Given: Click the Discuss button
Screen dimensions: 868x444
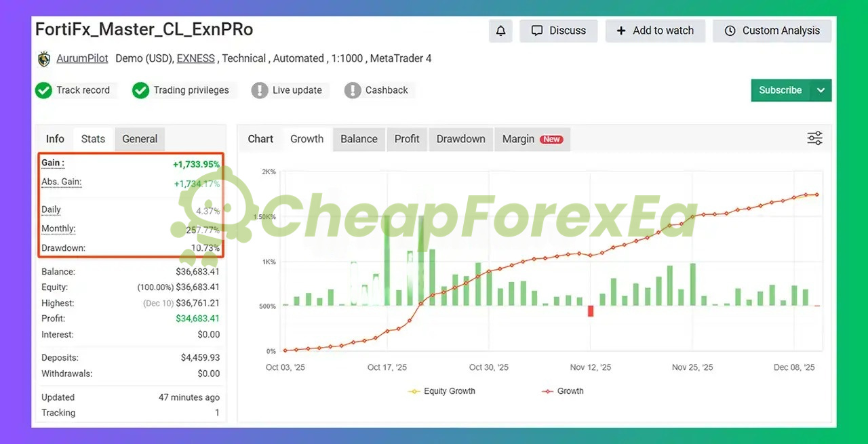Looking at the screenshot, I should (558, 31).
